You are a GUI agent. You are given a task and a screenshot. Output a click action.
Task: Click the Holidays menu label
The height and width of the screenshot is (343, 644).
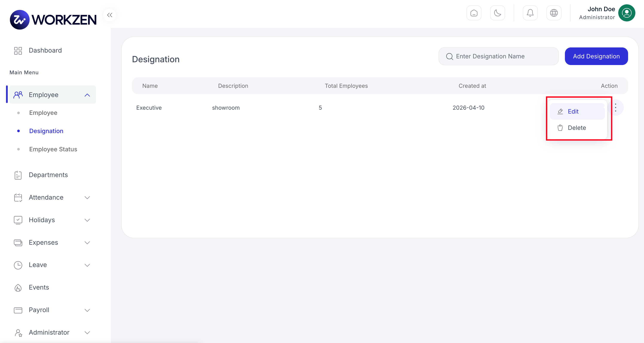click(42, 220)
